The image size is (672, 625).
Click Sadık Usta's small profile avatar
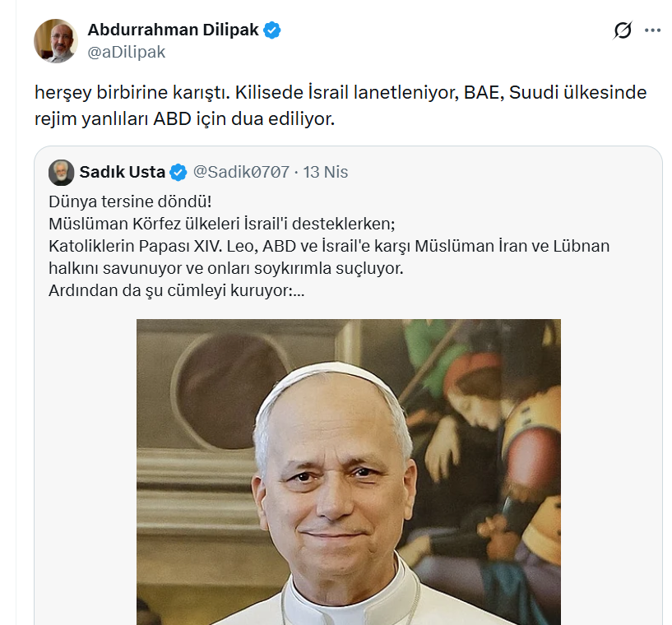pos(62,173)
